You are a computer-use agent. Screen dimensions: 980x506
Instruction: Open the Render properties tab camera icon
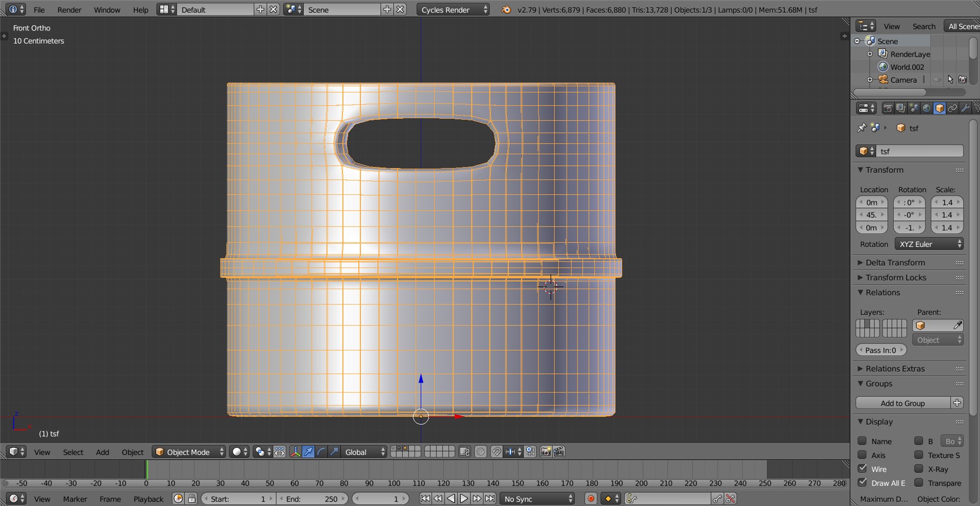coord(888,108)
